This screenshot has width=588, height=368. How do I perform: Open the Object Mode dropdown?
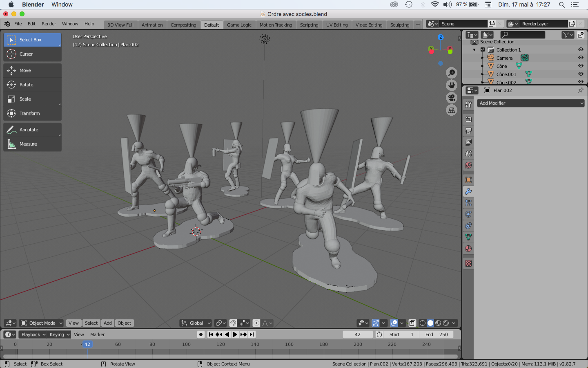click(42, 323)
